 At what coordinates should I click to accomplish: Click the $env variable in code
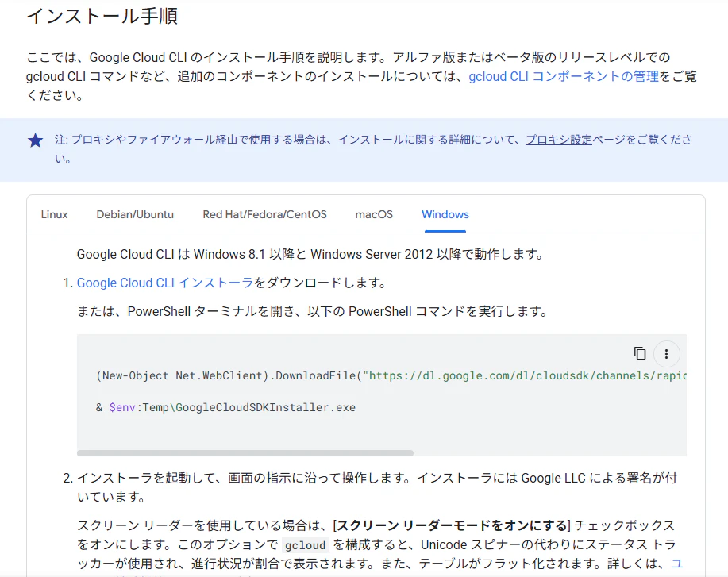[x=122, y=408]
